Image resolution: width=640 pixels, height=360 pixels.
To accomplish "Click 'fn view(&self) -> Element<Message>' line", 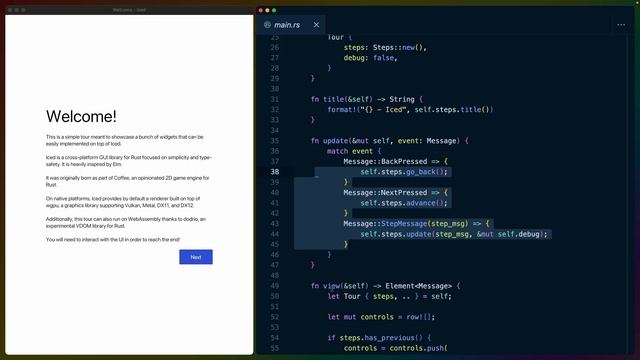I will point(386,286).
